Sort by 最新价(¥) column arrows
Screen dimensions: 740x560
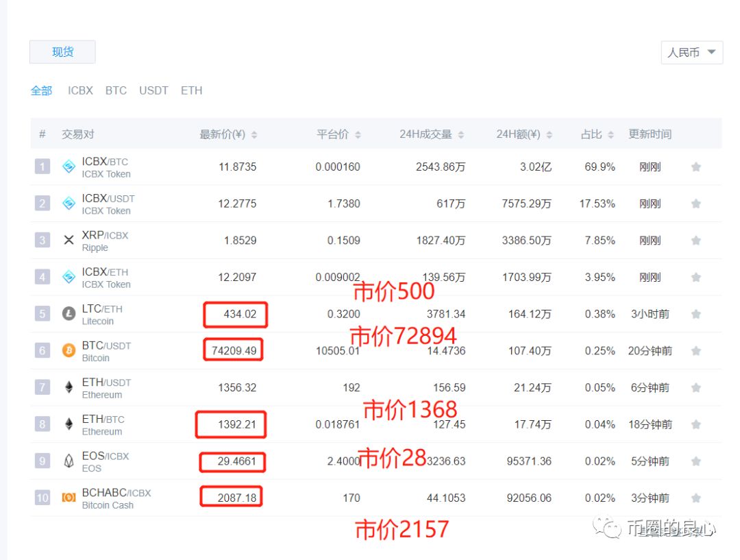[x=254, y=135]
